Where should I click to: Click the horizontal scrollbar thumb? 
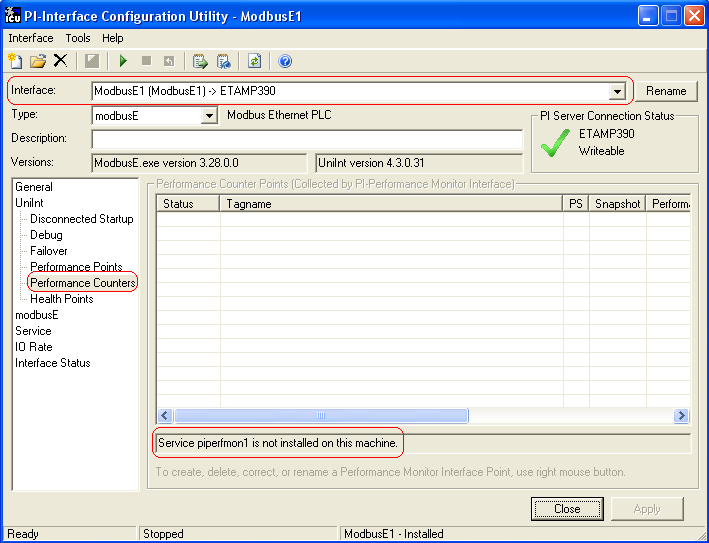click(321, 416)
